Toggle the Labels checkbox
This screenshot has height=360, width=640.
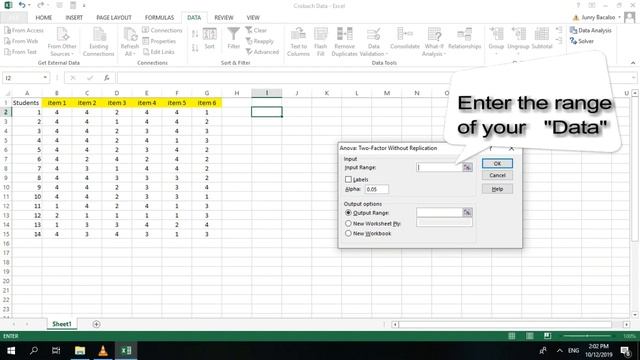click(x=348, y=179)
